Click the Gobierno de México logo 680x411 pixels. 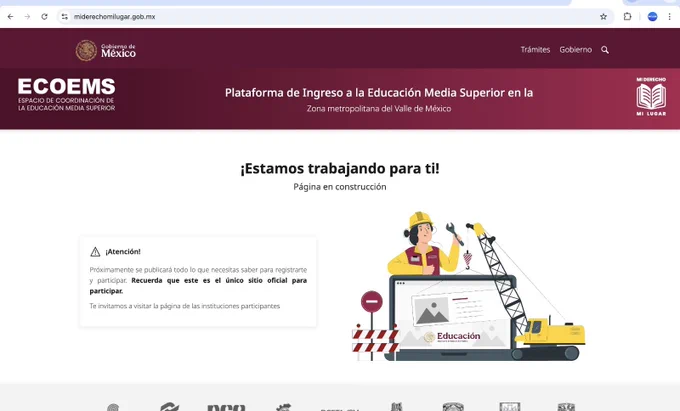pyautogui.click(x=105, y=50)
